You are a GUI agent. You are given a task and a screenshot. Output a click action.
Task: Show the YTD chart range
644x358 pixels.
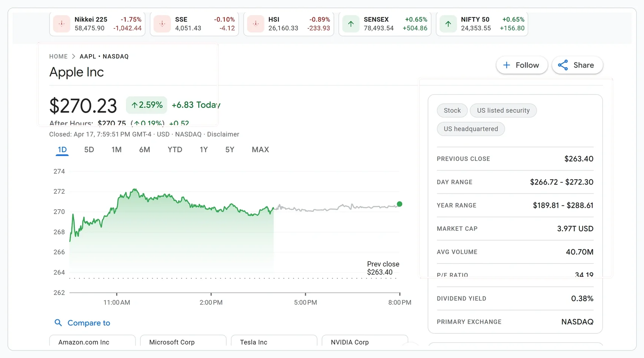coord(175,150)
